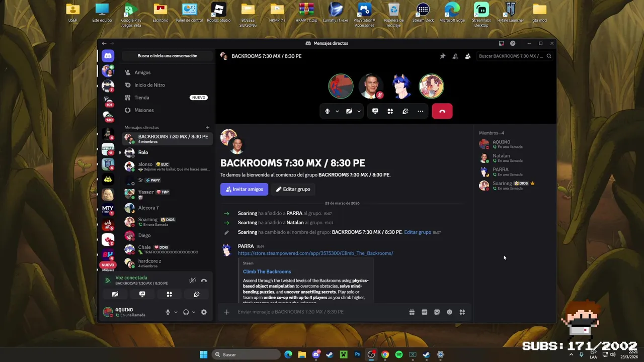Search in BACKROOMS 7:30 MX conversation
The image size is (644, 362).
click(x=515, y=56)
